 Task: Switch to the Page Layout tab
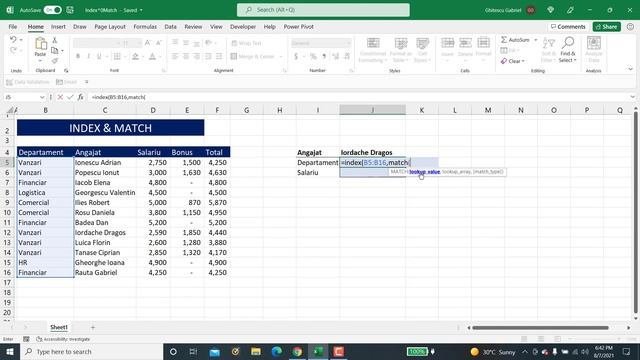pos(110,27)
